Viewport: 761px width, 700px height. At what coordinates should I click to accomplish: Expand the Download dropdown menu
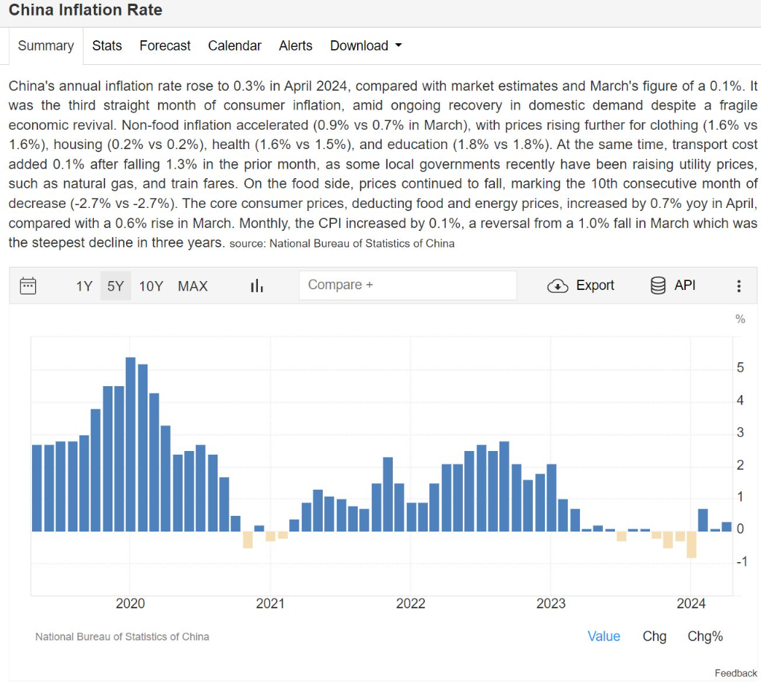365,45
